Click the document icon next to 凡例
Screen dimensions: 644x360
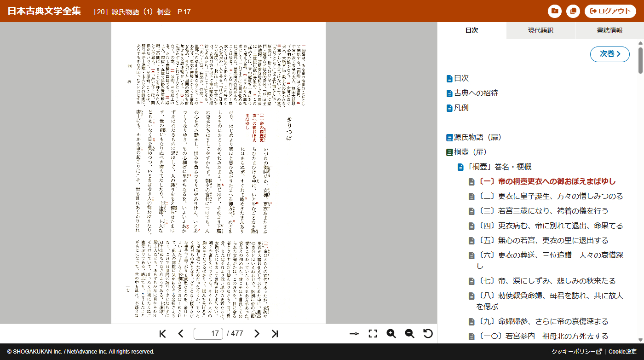[x=449, y=108]
